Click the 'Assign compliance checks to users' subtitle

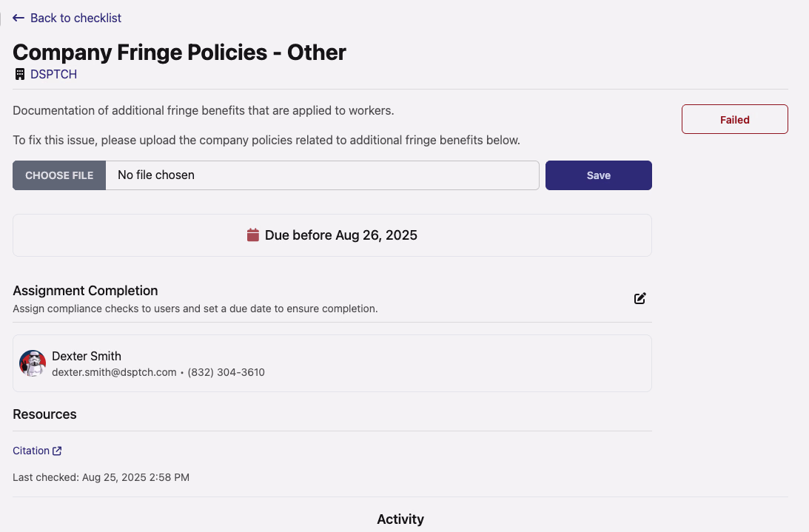[195, 309]
